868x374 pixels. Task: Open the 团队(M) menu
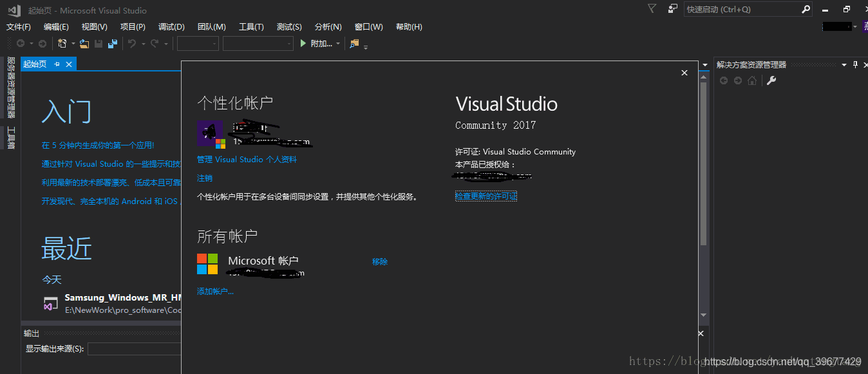pyautogui.click(x=212, y=26)
